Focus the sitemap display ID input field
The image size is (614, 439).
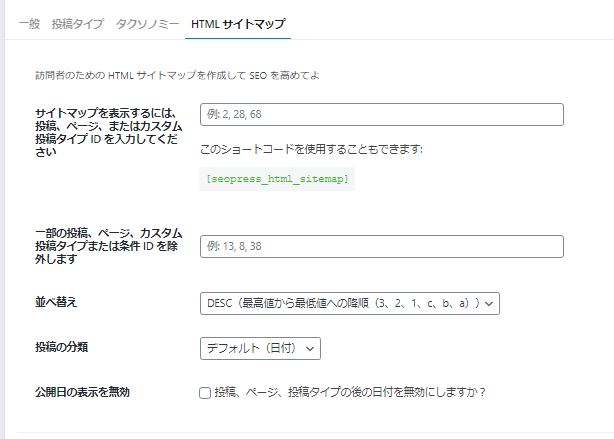(382, 114)
